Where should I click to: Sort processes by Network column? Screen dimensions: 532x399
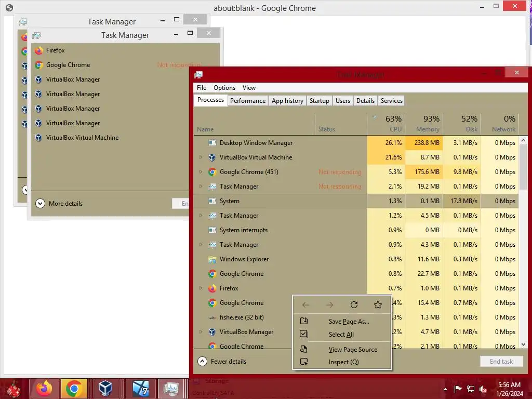(x=500, y=124)
